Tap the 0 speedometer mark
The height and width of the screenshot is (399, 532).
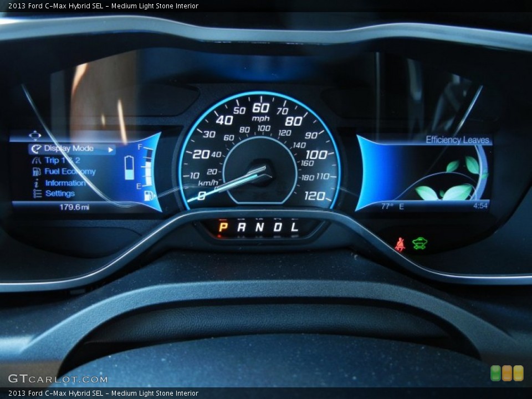click(202, 196)
